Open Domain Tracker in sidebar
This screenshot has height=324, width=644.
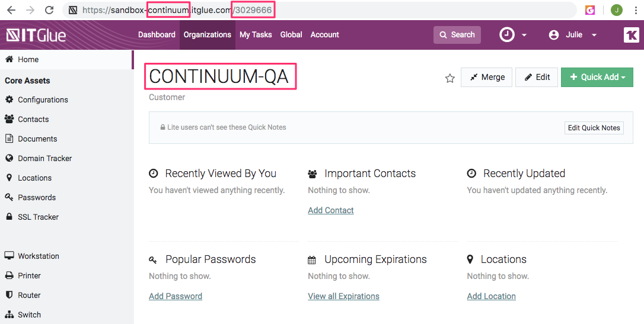click(x=44, y=158)
